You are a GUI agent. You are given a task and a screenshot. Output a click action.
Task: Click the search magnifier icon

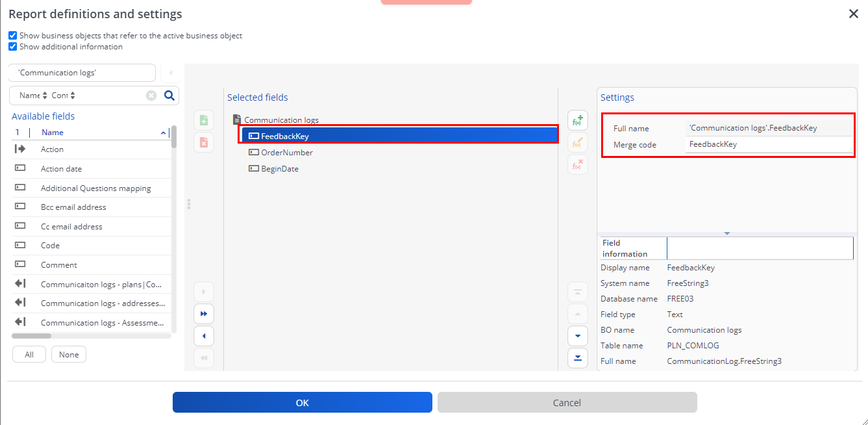tap(169, 96)
